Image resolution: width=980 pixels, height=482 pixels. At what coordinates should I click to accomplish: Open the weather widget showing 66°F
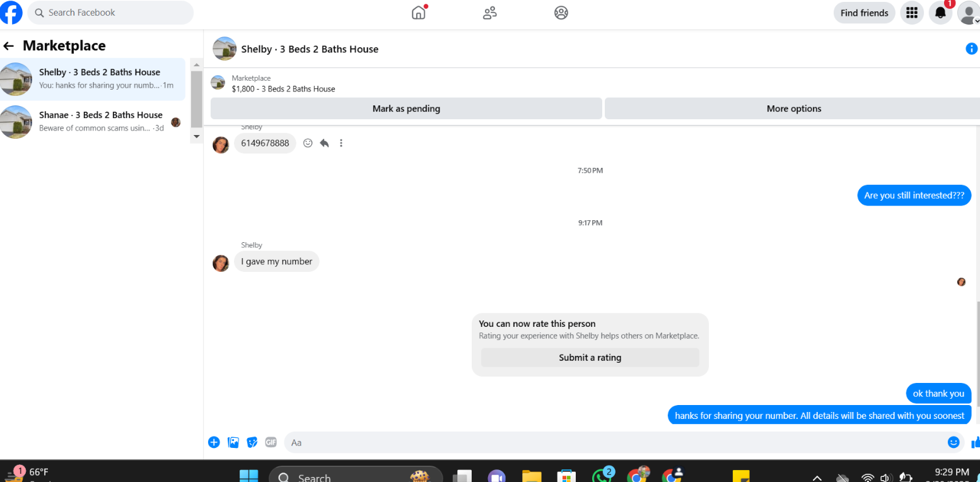pyautogui.click(x=27, y=473)
